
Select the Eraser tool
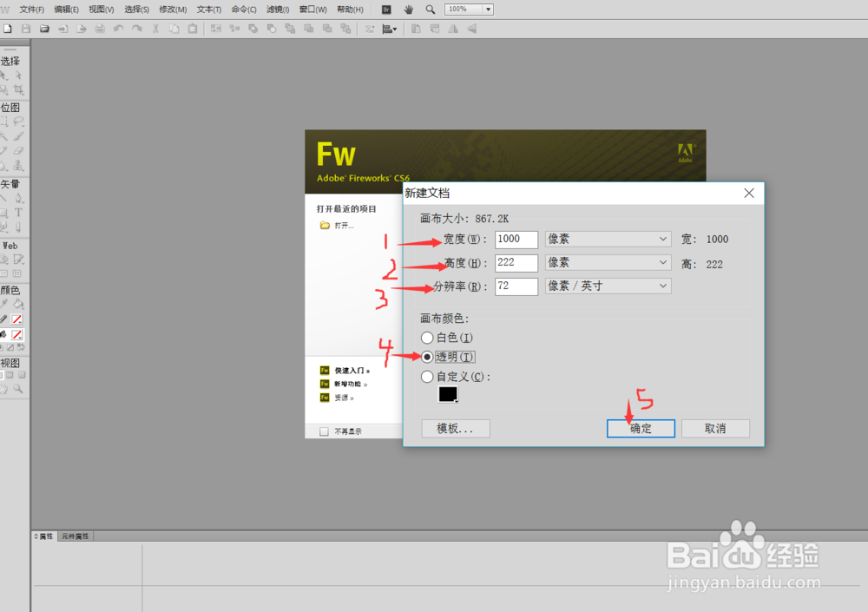pyautogui.click(x=18, y=150)
